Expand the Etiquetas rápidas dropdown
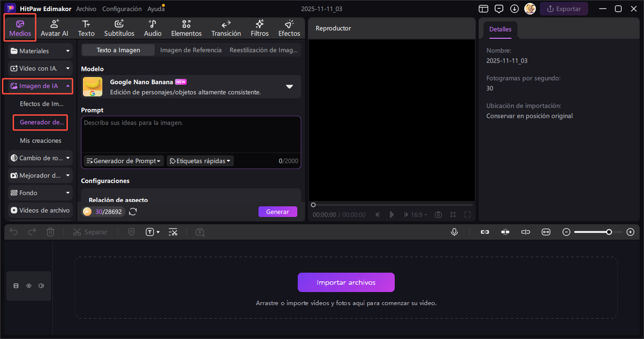This screenshot has width=644, height=339. tap(200, 161)
